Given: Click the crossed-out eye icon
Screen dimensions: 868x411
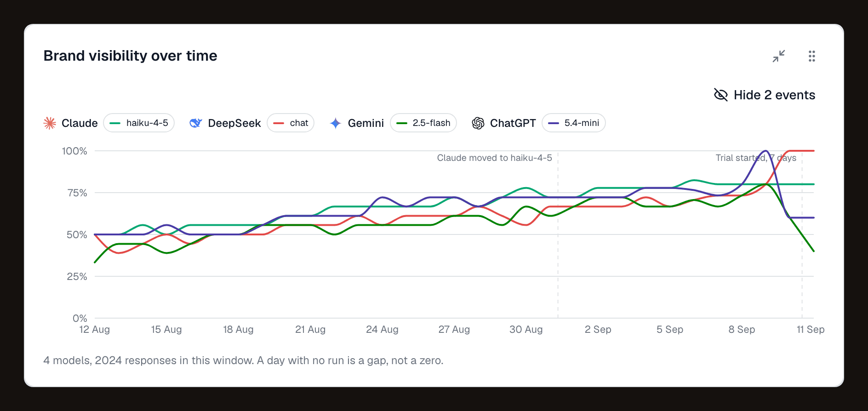Looking at the screenshot, I should [x=721, y=95].
